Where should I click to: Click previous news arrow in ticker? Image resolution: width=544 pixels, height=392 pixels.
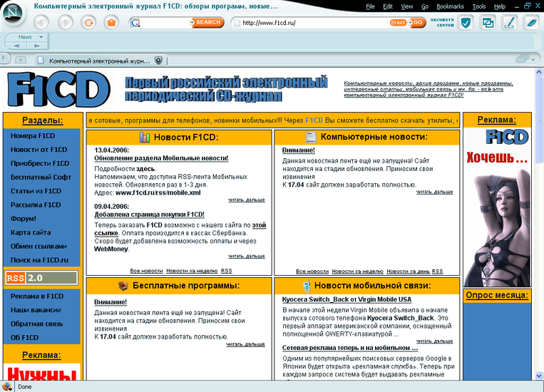click(16, 46)
